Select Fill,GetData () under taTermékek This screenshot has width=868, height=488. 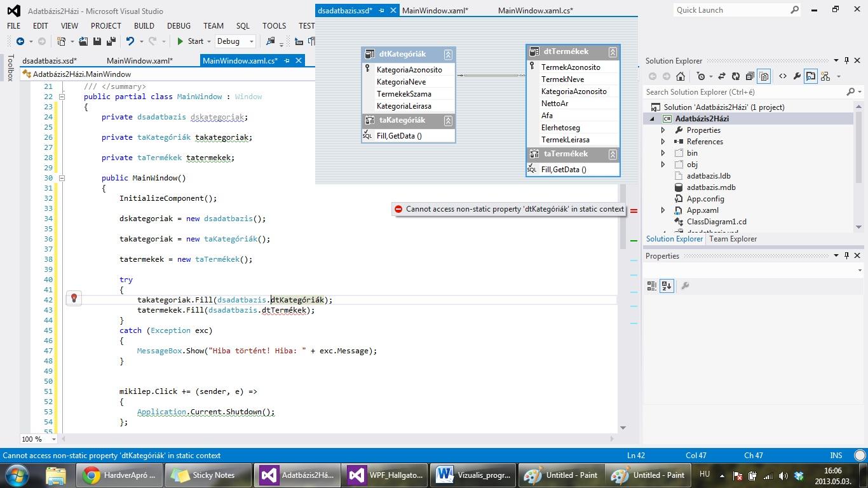[x=564, y=170]
